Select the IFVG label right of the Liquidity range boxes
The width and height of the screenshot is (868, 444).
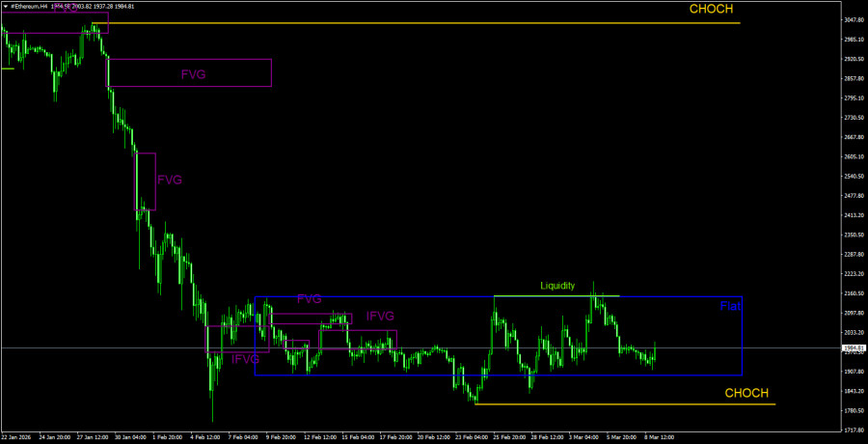[x=380, y=316]
